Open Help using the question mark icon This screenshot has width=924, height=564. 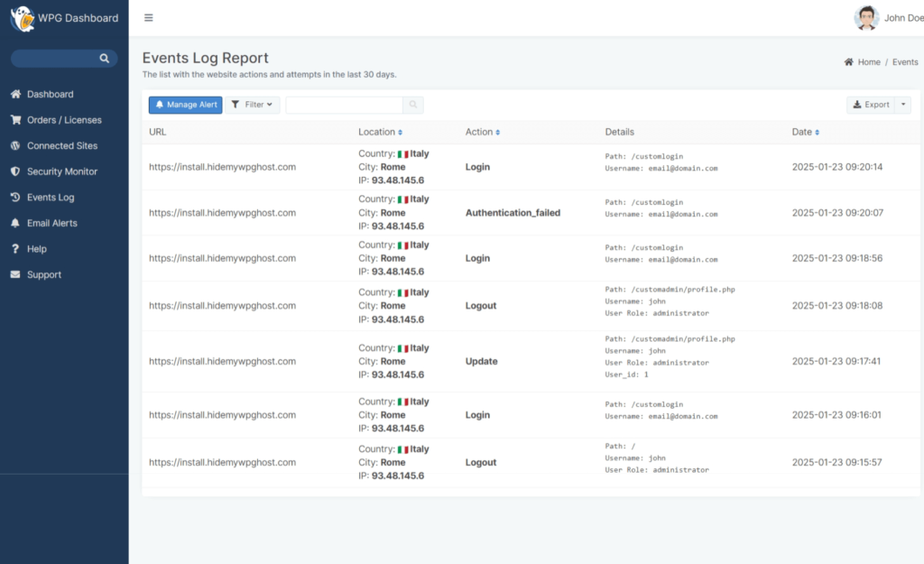point(14,248)
